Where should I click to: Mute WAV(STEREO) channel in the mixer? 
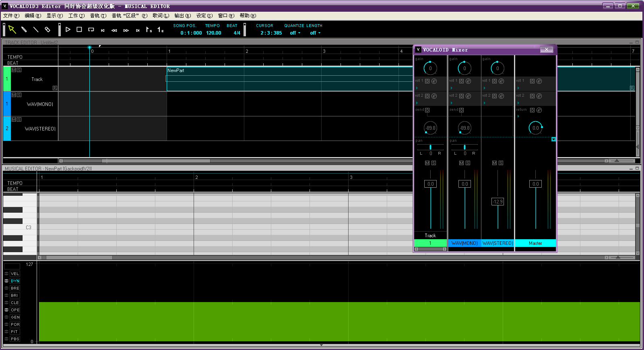[x=495, y=163]
